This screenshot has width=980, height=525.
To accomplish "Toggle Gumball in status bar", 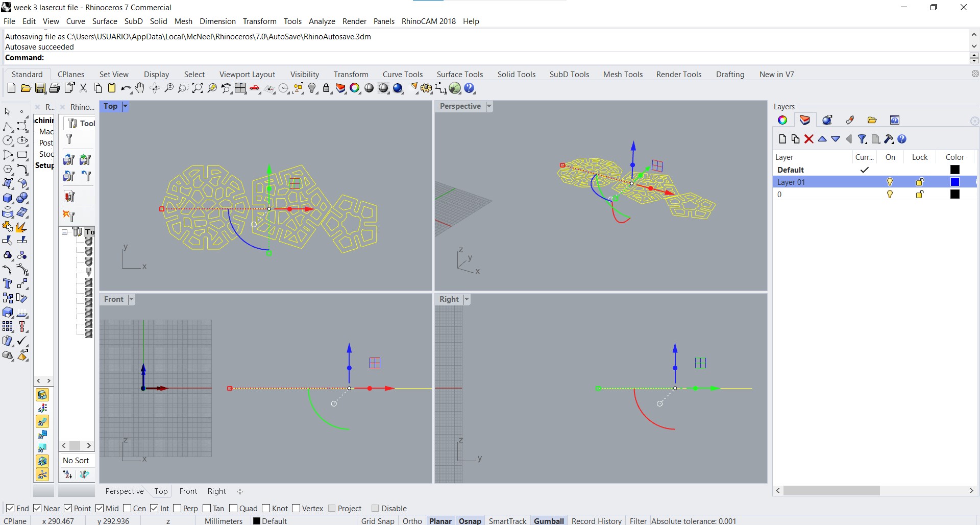I will pyautogui.click(x=549, y=520).
